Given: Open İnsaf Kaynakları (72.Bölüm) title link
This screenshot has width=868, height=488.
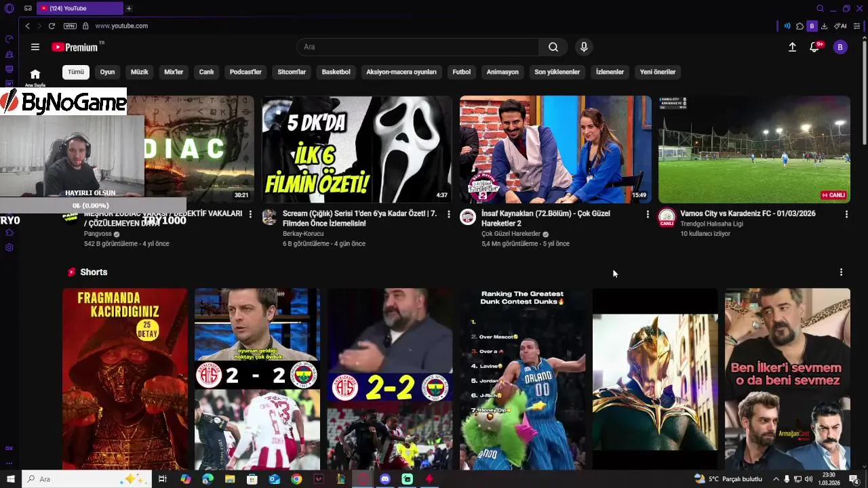Looking at the screenshot, I should pyautogui.click(x=545, y=218).
